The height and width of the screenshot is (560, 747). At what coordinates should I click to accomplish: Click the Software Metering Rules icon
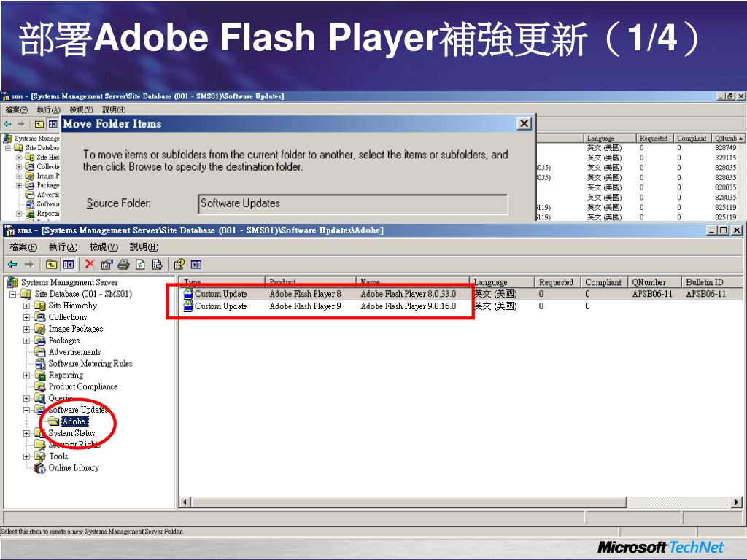coord(40,364)
